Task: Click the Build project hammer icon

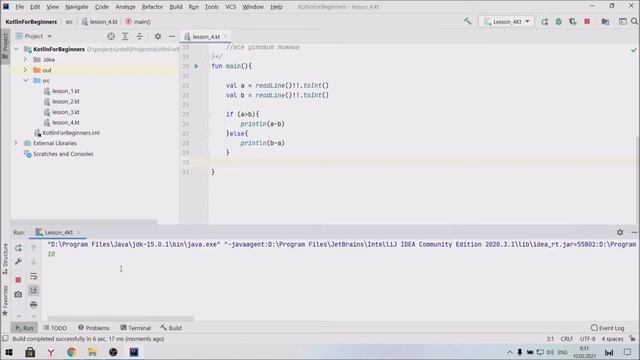Action: pos(467,21)
